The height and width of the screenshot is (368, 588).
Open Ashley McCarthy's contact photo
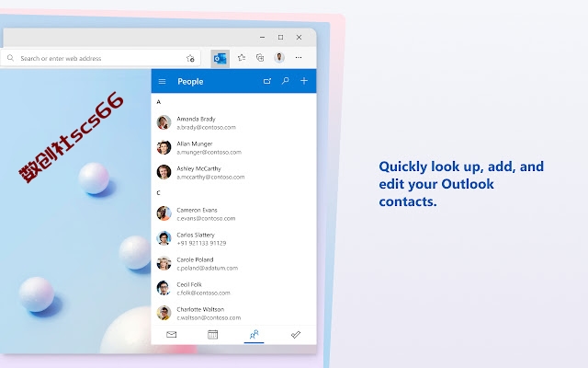click(164, 172)
